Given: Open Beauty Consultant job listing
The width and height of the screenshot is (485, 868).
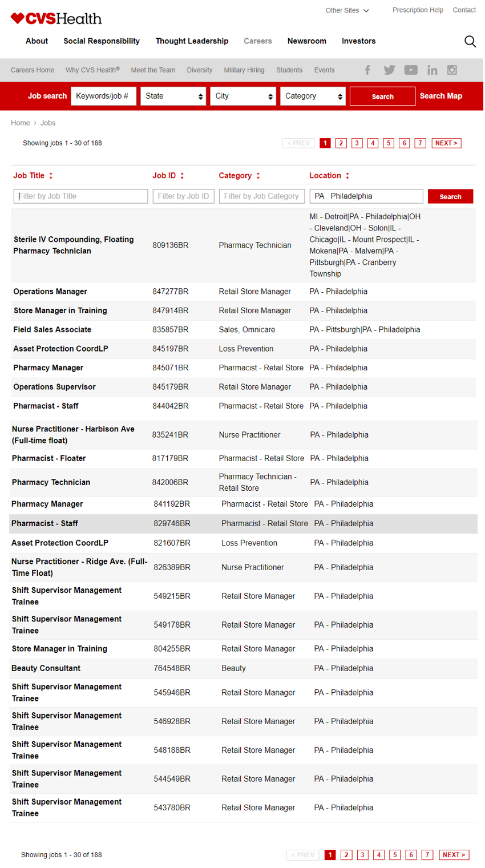Looking at the screenshot, I should pyautogui.click(x=46, y=668).
